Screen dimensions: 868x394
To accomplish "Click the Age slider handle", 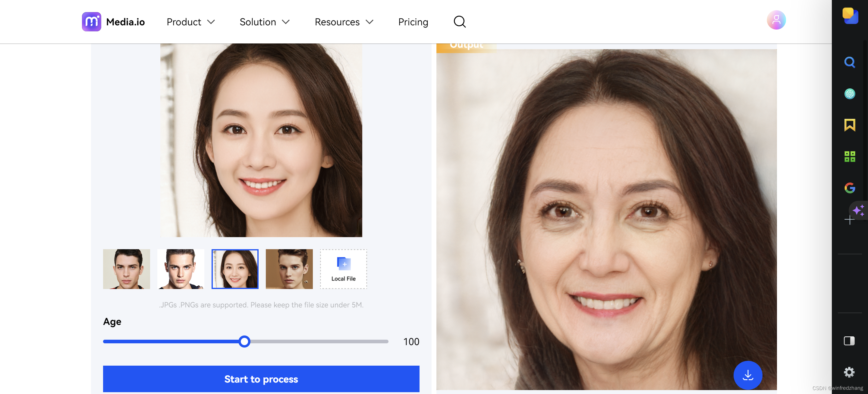I will click(244, 342).
